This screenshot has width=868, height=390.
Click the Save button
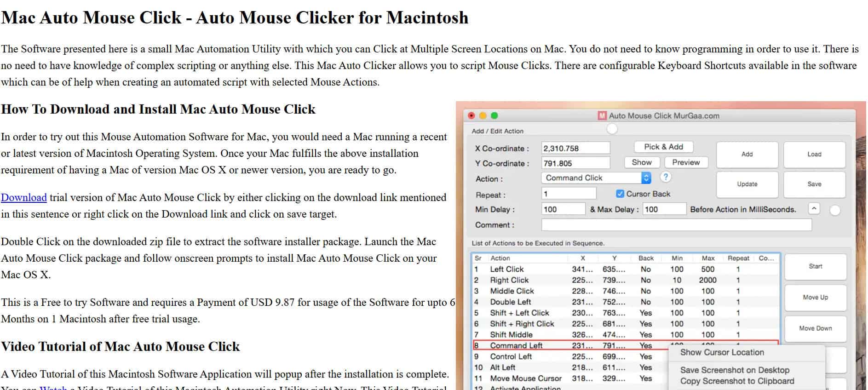[814, 184]
